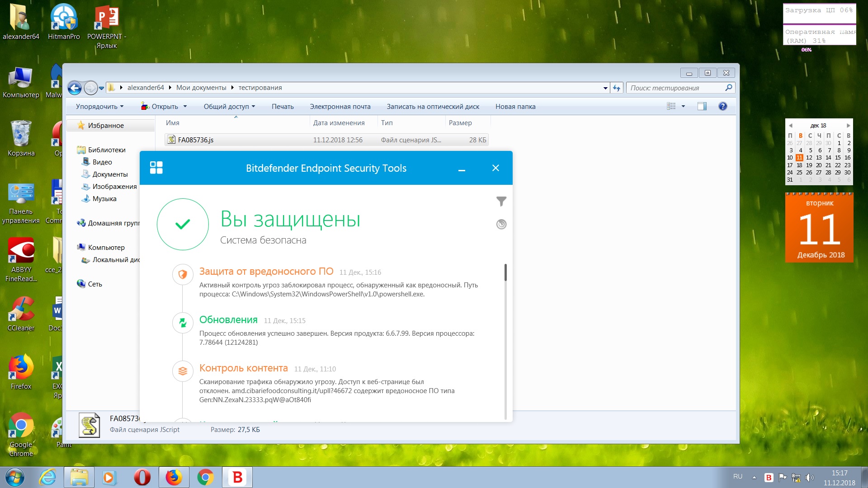Click the Updates event refresh icon
This screenshot has width=868, height=488.
183,323
